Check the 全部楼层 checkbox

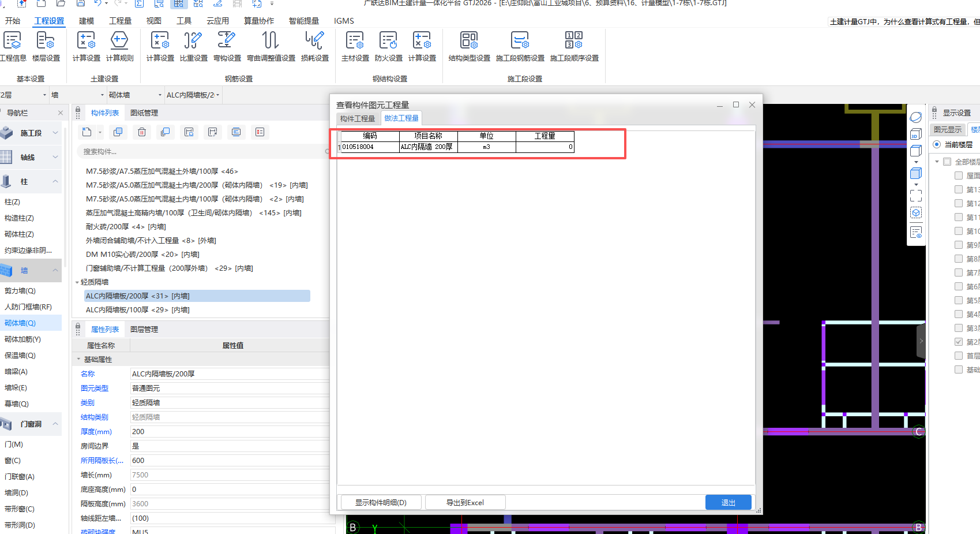coord(947,162)
